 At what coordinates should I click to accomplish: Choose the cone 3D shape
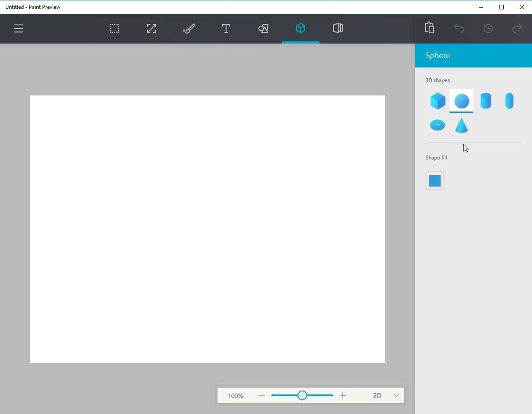(462, 125)
